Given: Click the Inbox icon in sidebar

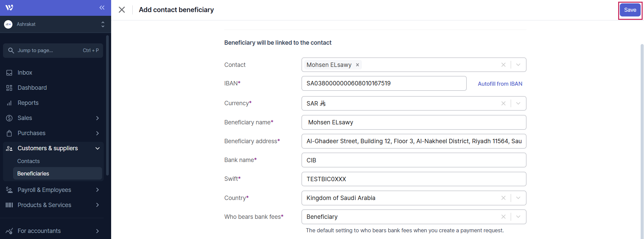Looking at the screenshot, I should (x=9, y=73).
